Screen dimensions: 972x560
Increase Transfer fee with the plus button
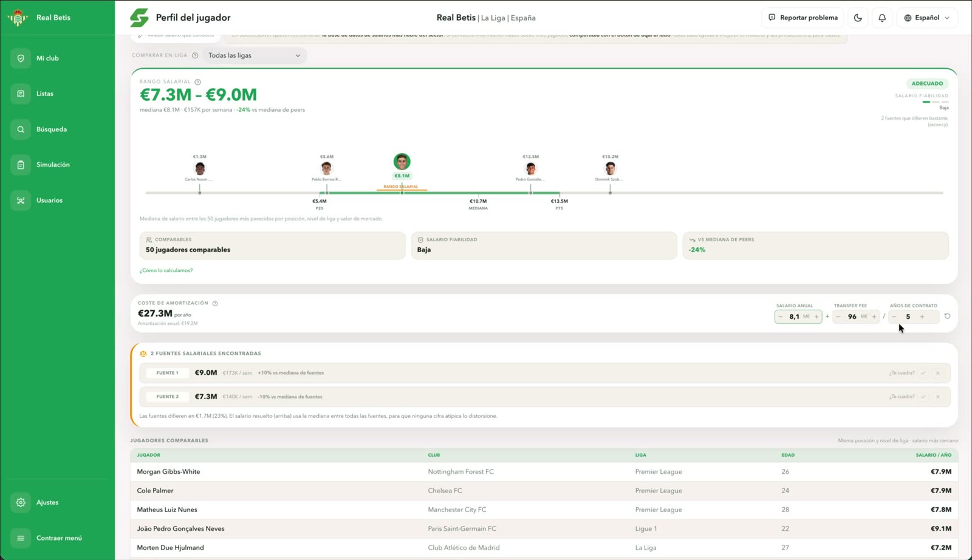coord(874,316)
